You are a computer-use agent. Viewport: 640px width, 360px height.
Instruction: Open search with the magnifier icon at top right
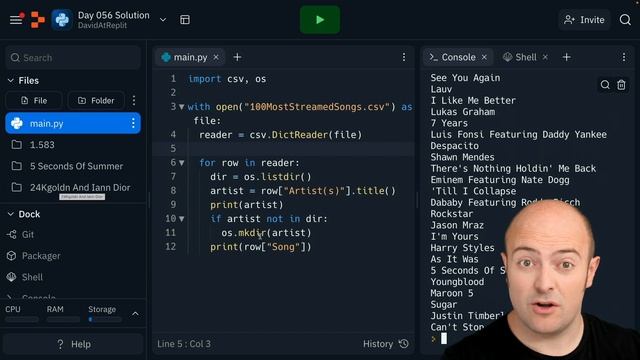[x=625, y=20]
